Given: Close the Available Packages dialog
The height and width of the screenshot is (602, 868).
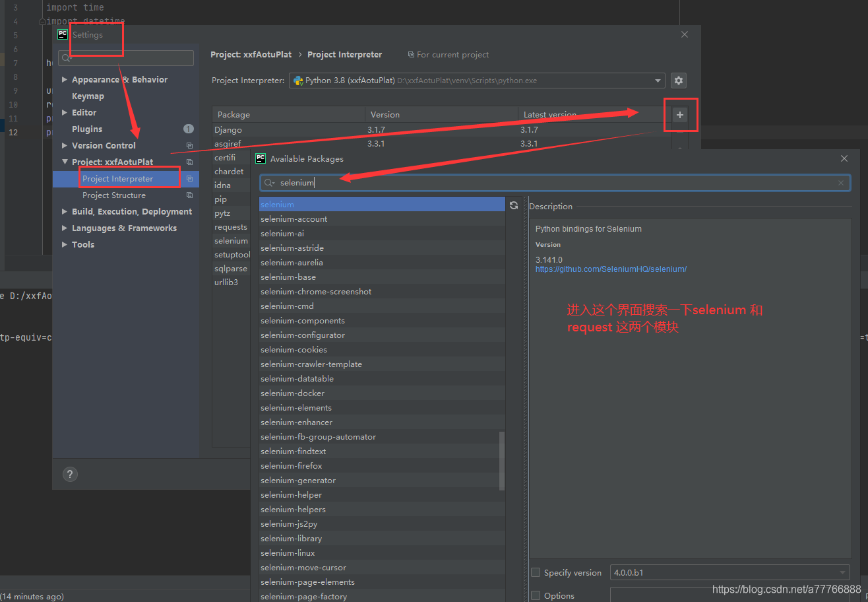Looking at the screenshot, I should pos(844,158).
